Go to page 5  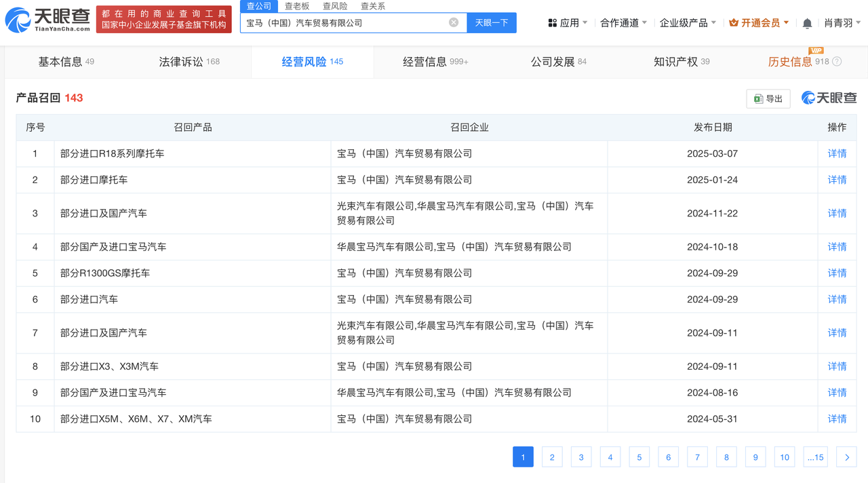pyautogui.click(x=639, y=457)
